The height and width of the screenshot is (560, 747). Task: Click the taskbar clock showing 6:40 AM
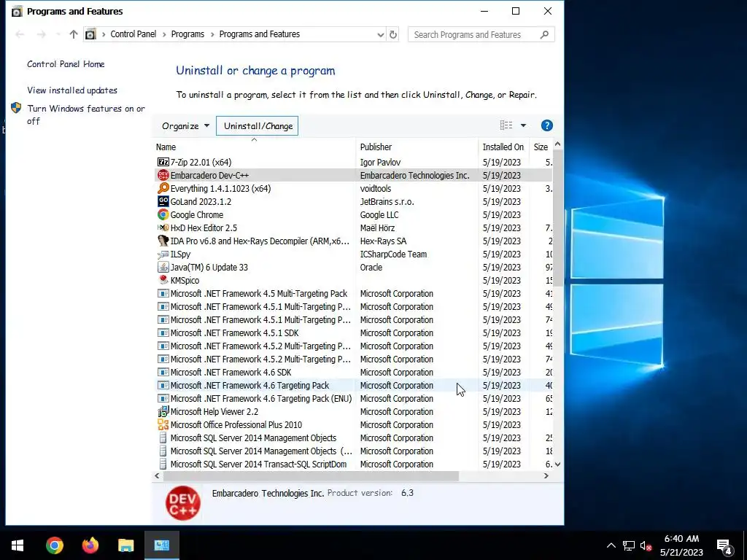pos(681,545)
